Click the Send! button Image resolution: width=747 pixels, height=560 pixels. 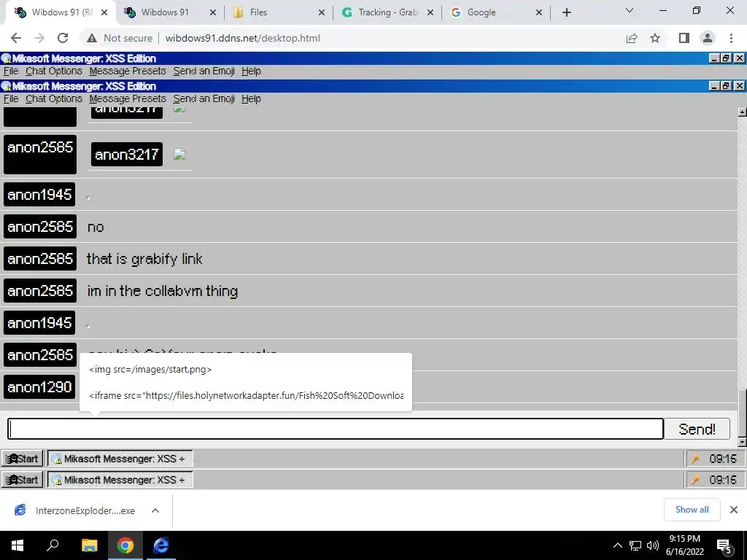(x=697, y=429)
